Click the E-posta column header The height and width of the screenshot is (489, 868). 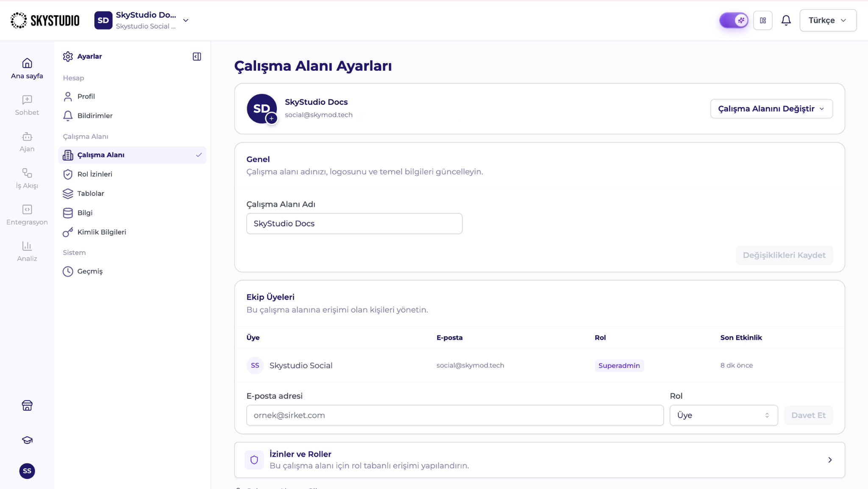[450, 338]
